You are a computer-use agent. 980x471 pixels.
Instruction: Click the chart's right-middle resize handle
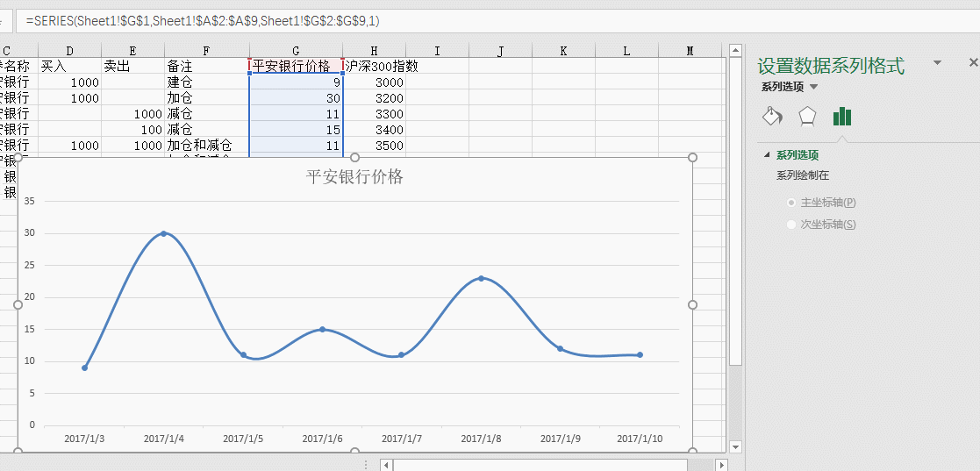(692, 304)
